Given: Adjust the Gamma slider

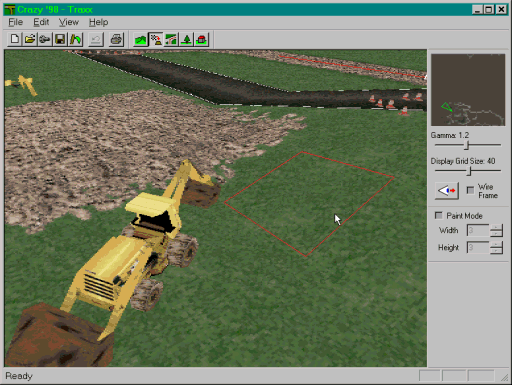Looking at the screenshot, I should click(x=467, y=145).
